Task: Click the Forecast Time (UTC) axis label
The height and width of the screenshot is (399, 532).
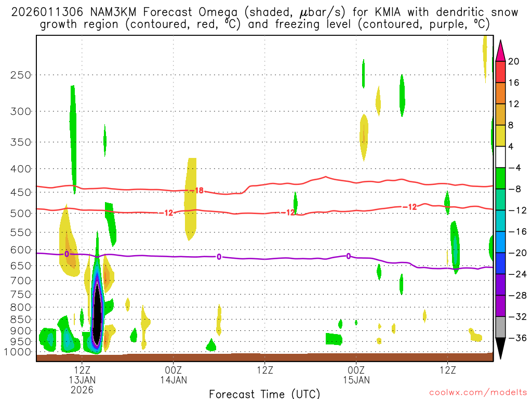Action: point(264,394)
